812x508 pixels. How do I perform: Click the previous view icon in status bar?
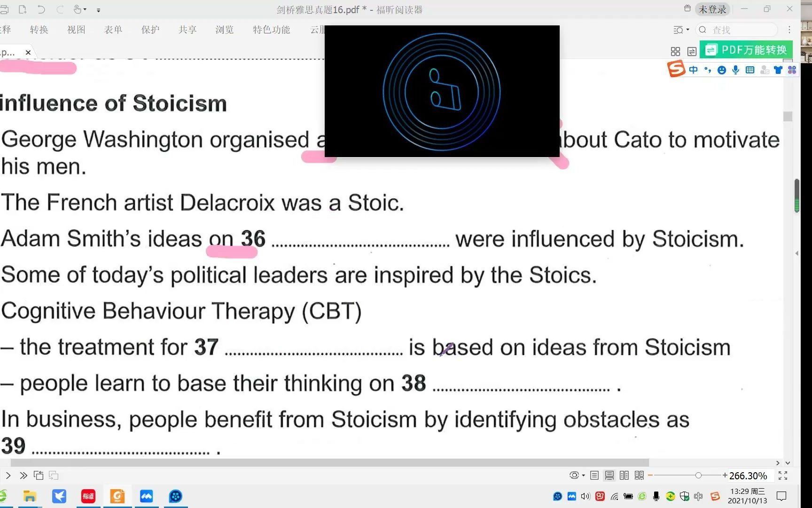(x=39, y=476)
